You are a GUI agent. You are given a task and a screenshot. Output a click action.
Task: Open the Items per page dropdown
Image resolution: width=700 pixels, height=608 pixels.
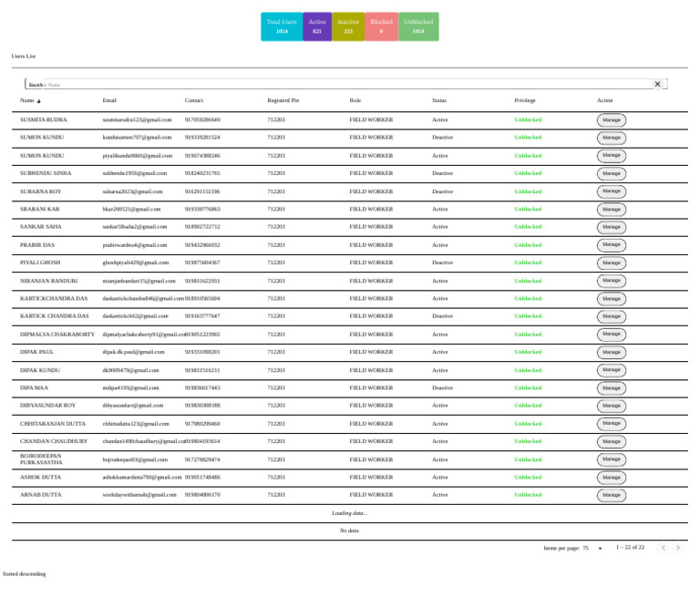pyautogui.click(x=593, y=548)
